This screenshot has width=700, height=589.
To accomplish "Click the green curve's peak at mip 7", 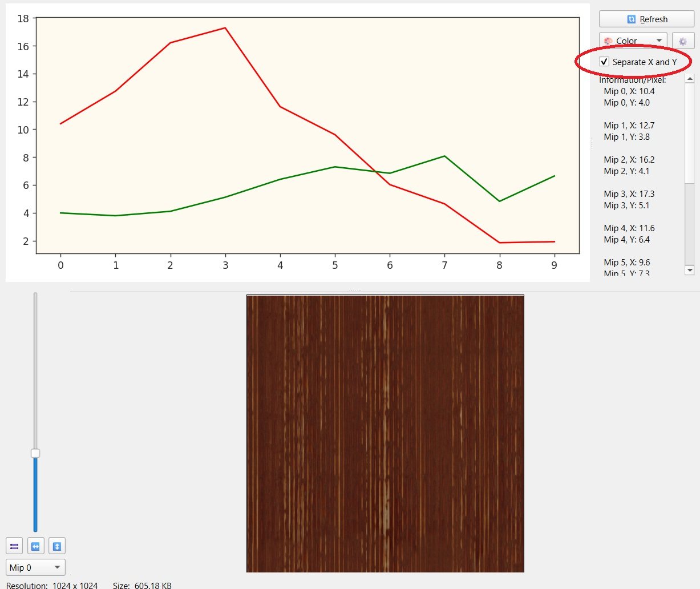I will [x=444, y=156].
